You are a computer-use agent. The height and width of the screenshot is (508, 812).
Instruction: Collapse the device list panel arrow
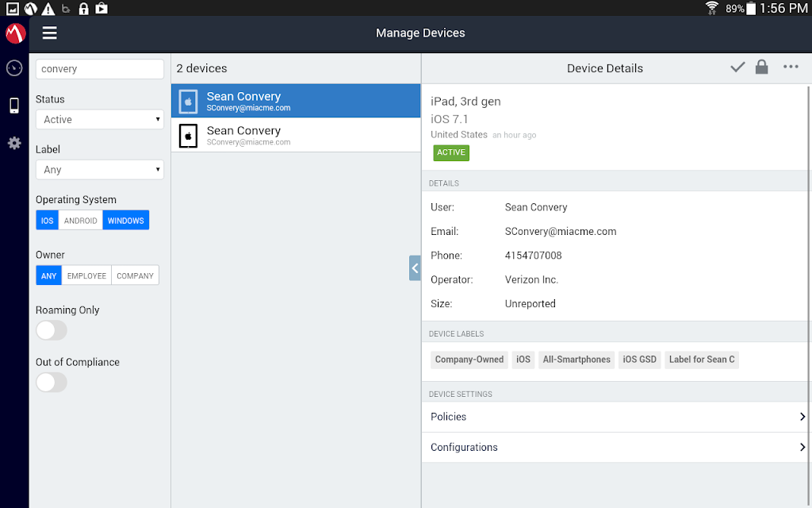tap(415, 268)
